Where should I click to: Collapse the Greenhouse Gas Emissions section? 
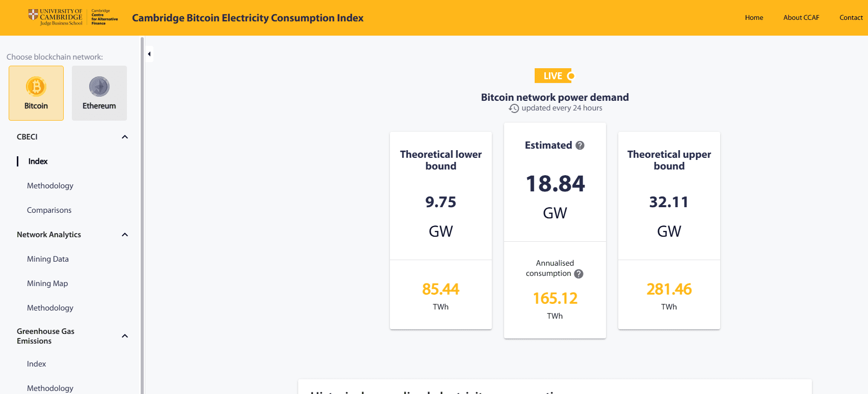(x=124, y=335)
